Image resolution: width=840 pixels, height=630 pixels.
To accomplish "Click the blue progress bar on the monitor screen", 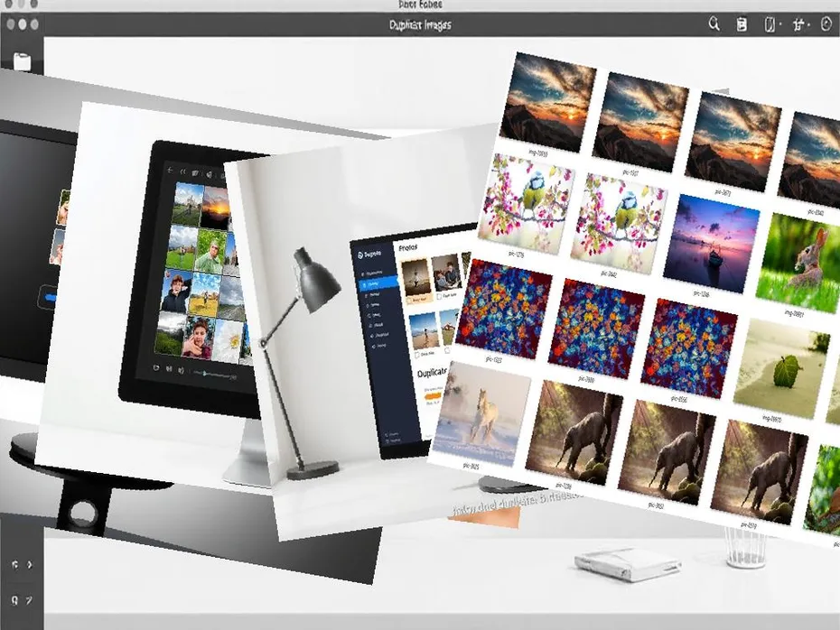I will coord(51,296).
